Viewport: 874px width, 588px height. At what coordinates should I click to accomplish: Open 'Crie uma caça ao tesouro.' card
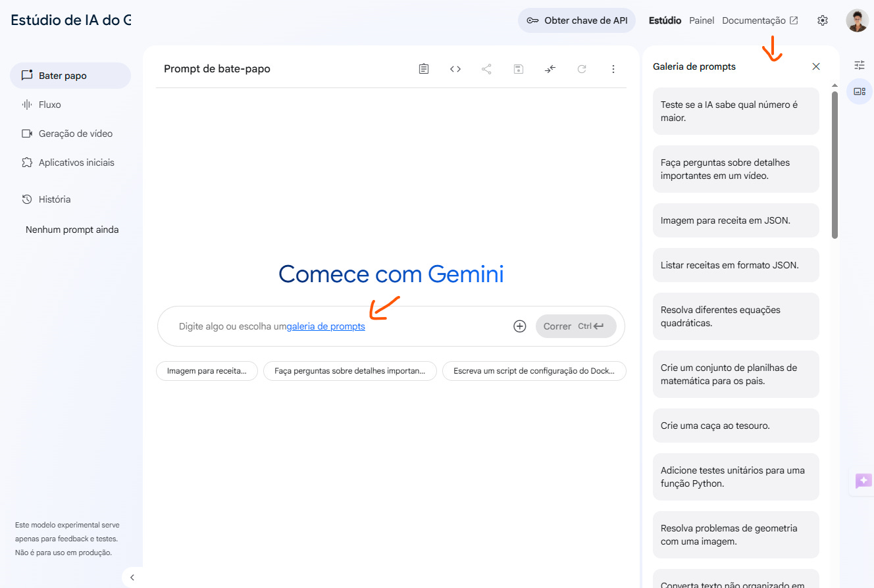pyautogui.click(x=736, y=426)
